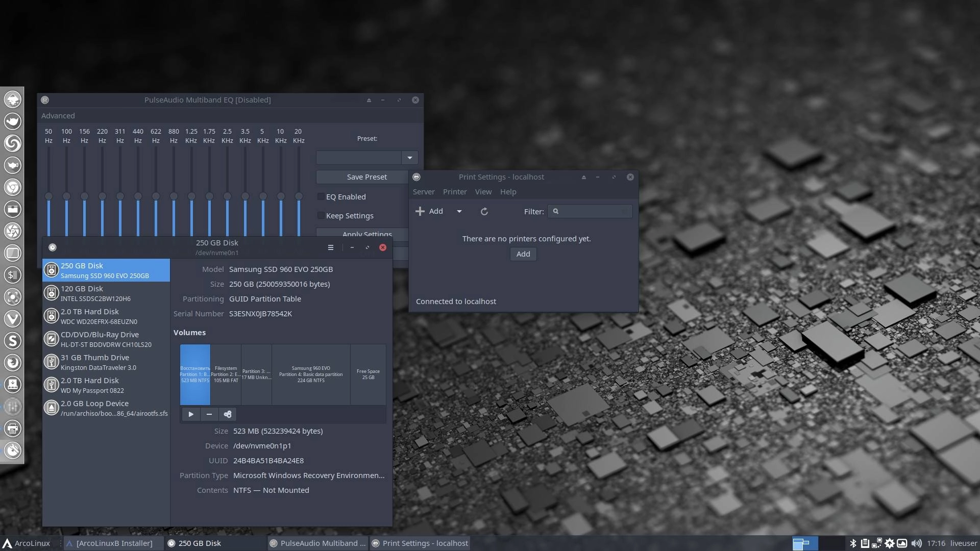Open the Disks hamburger menu
Viewport: 980px width, 551px height.
click(x=331, y=247)
